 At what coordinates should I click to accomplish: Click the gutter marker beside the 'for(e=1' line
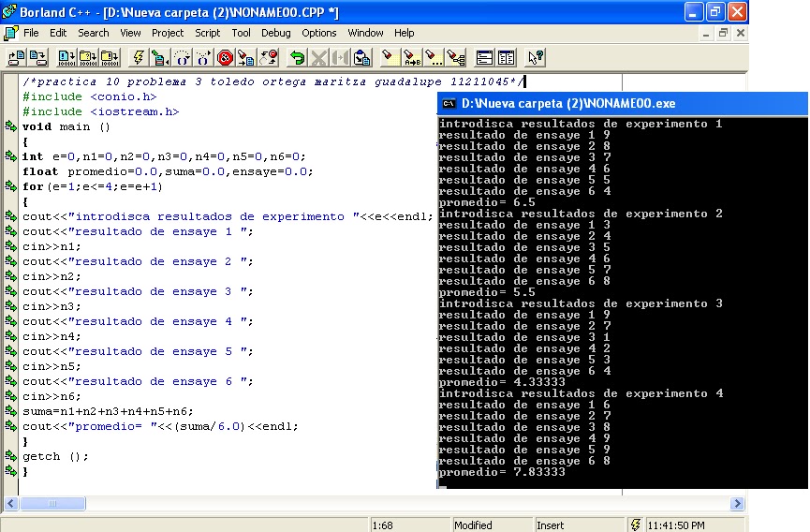point(10,186)
